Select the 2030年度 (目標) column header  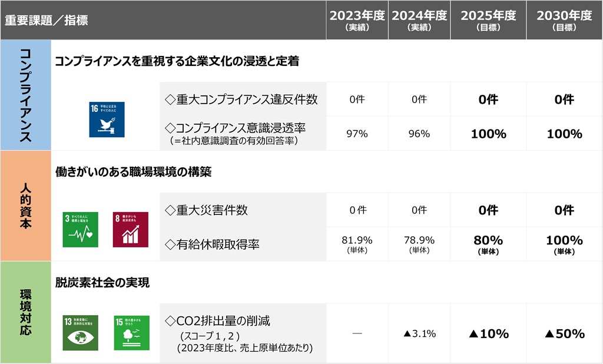coord(564,20)
